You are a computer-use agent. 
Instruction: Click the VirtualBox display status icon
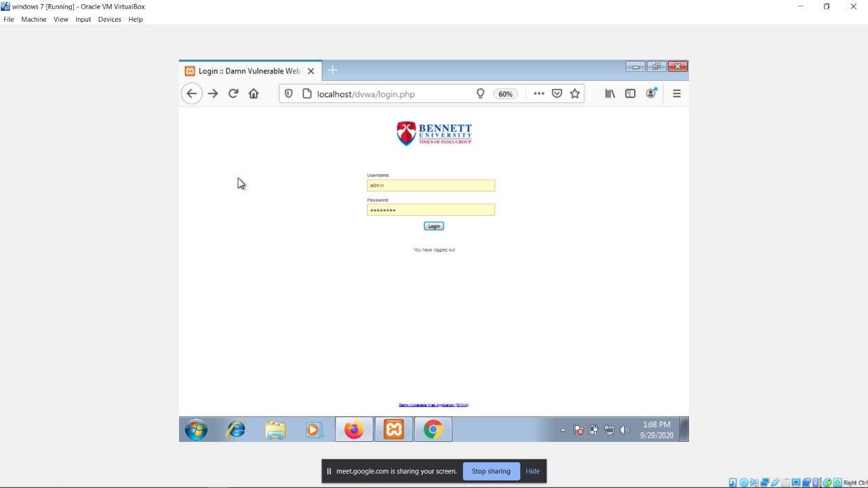click(796, 483)
